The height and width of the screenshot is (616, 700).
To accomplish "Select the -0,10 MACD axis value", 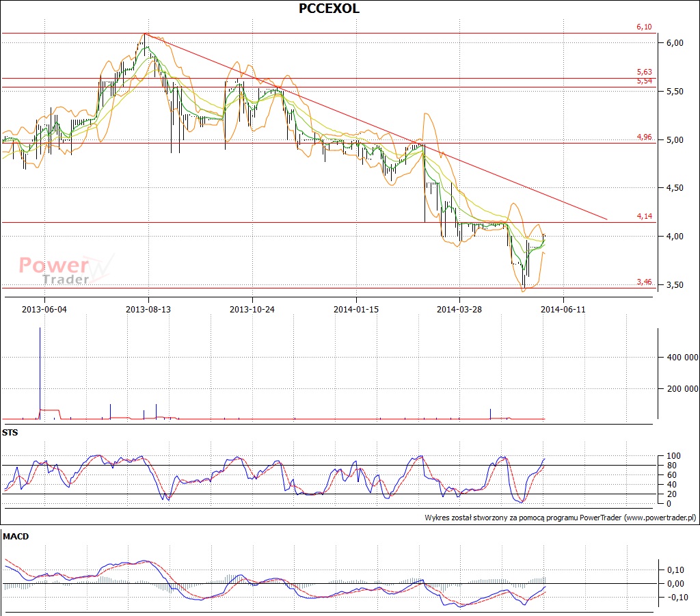I will click(677, 598).
